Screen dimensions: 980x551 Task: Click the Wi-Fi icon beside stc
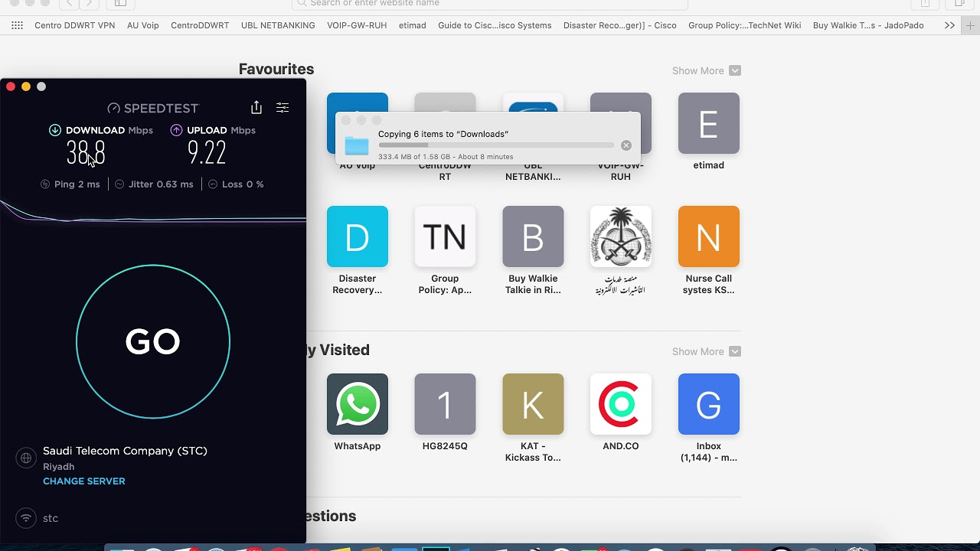[26, 518]
